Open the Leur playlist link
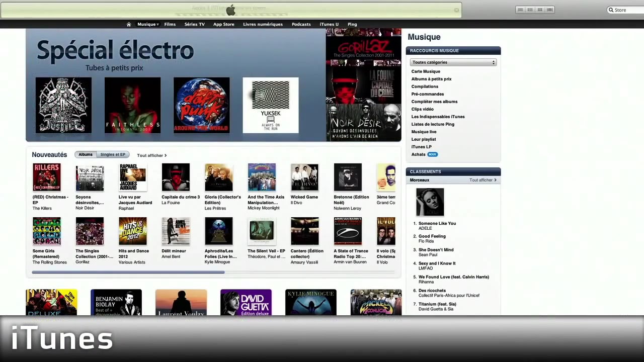Viewport: 644px width, 362px height. [424, 139]
